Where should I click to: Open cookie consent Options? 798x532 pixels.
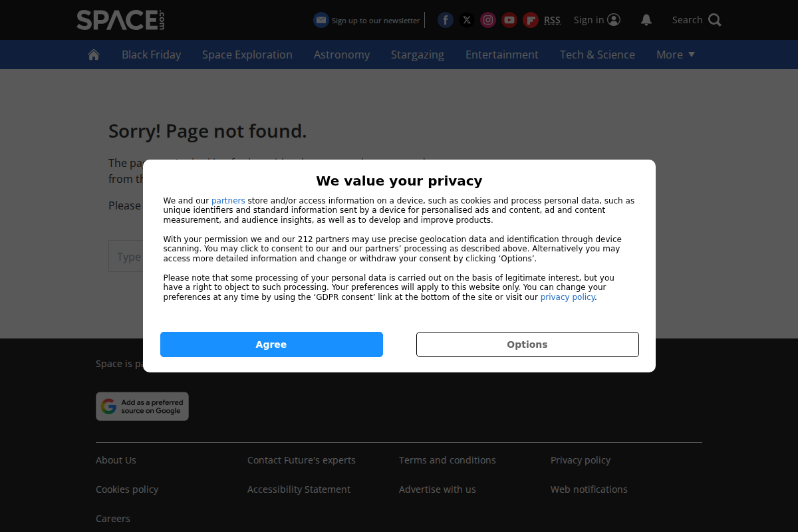click(x=527, y=344)
